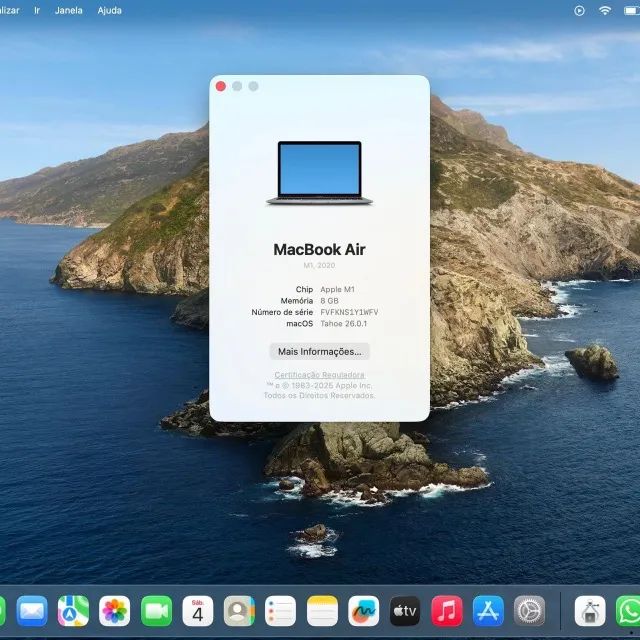640x640 pixels.
Task: Click the MacBook Air laptop image
Action: click(x=320, y=173)
